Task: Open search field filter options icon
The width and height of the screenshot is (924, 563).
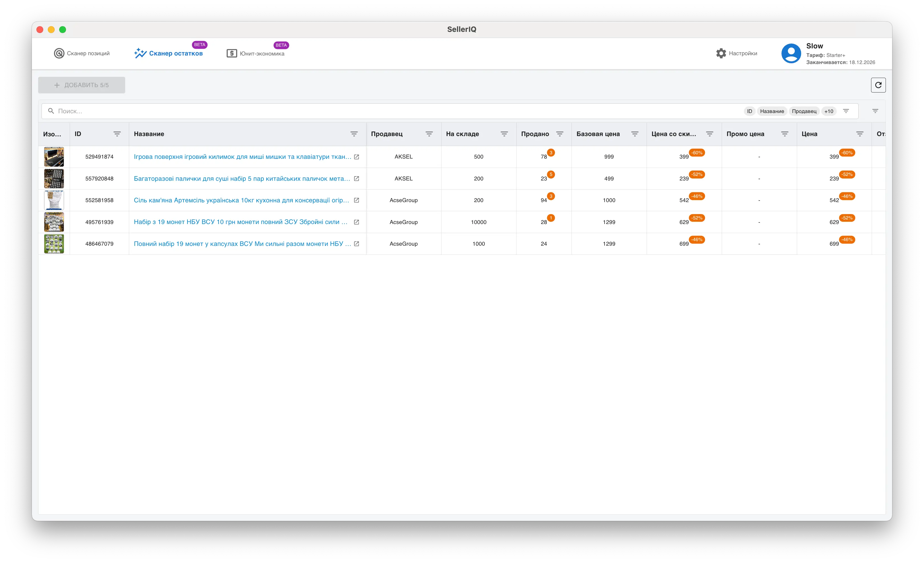Action: pos(846,111)
